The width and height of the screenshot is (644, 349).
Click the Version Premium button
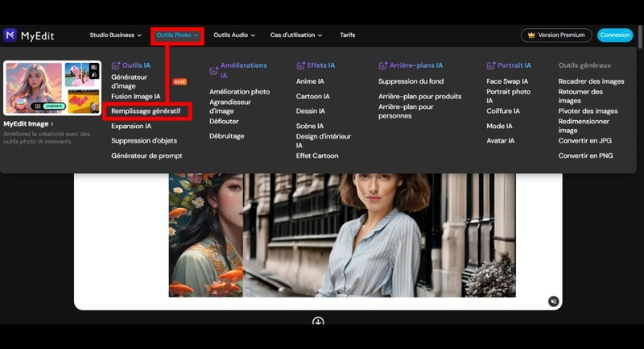(x=556, y=35)
